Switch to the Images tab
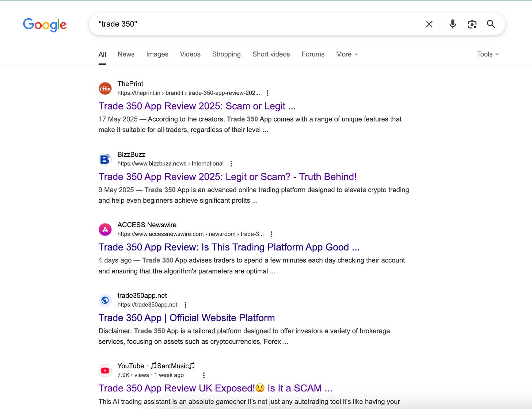Screen dimensions: 532x409 157,54
